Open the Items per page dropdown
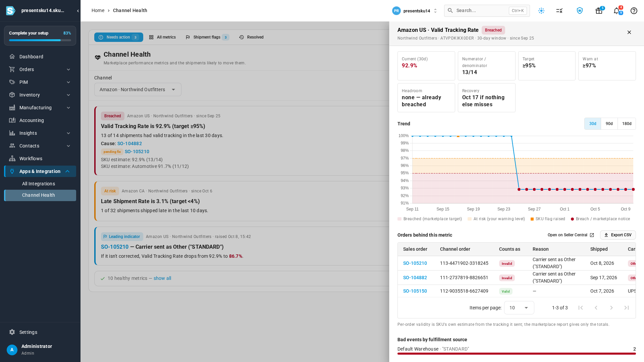The image size is (644, 362). pyautogui.click(x=519, y=308)
